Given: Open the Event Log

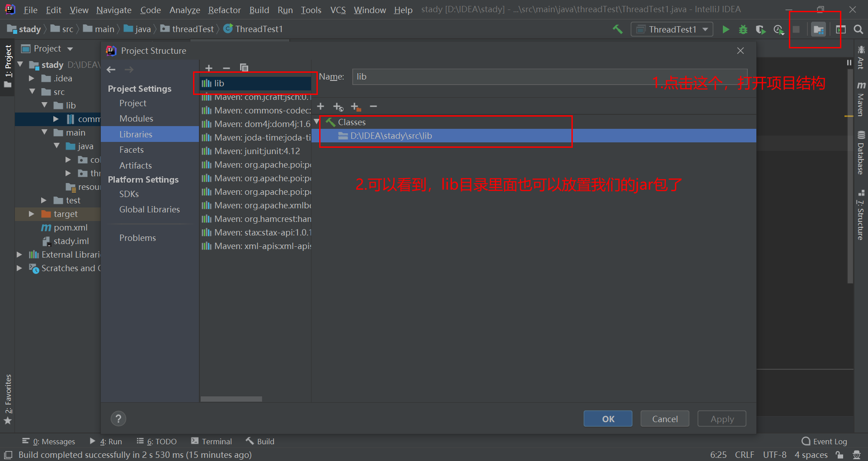Looking at the screenshot, I should (x=824, y=442).
